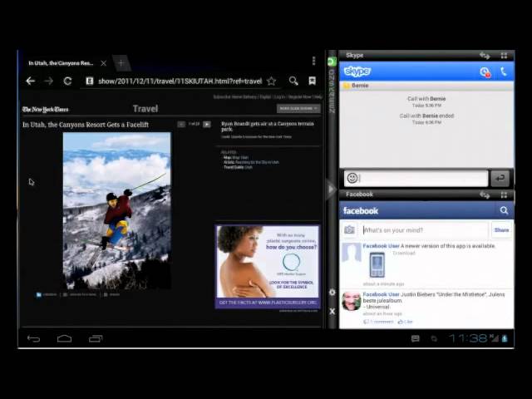Click profile picture of Justin Bieber post

[x=351, y=301]
